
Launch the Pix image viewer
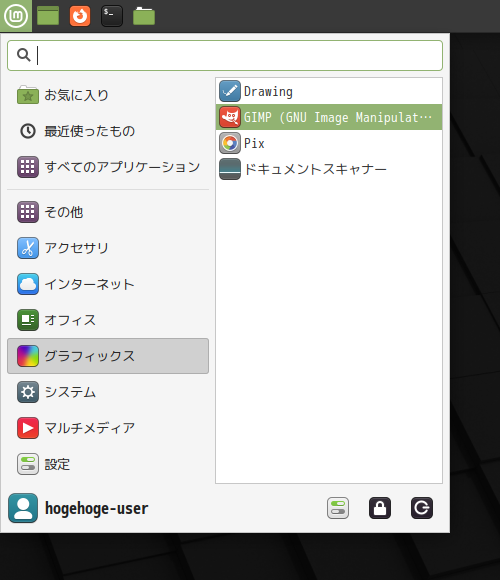329,143
